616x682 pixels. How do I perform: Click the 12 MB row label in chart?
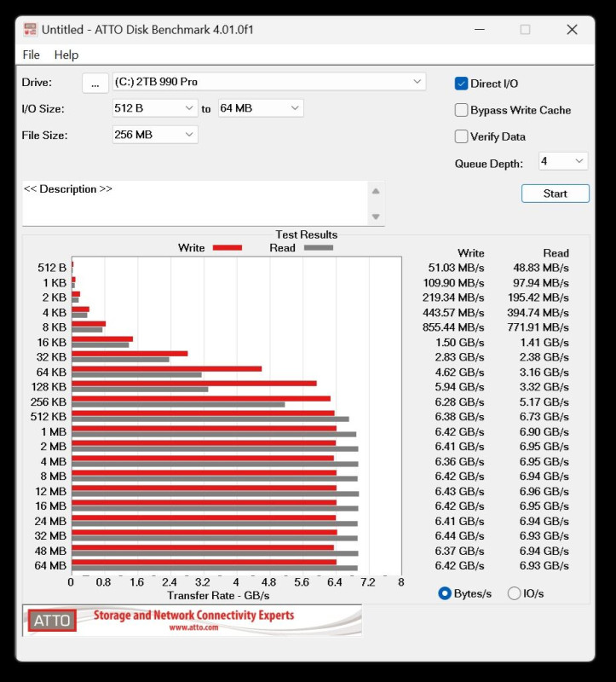[50, 492]
